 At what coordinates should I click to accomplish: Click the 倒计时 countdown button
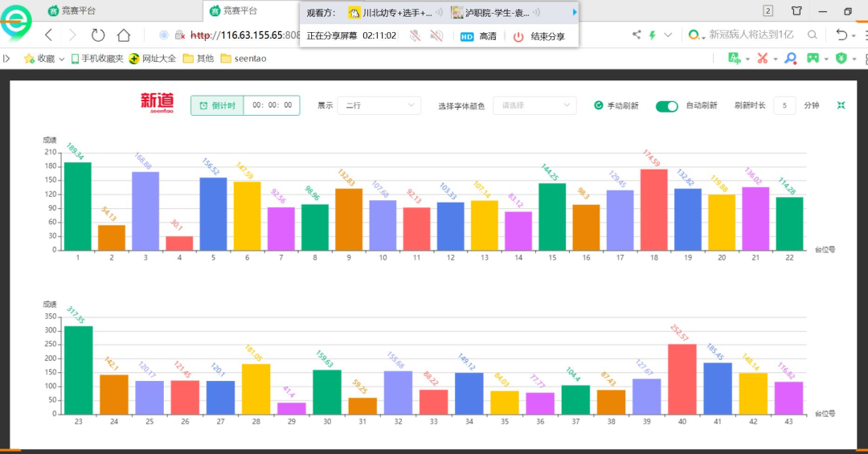217,105
